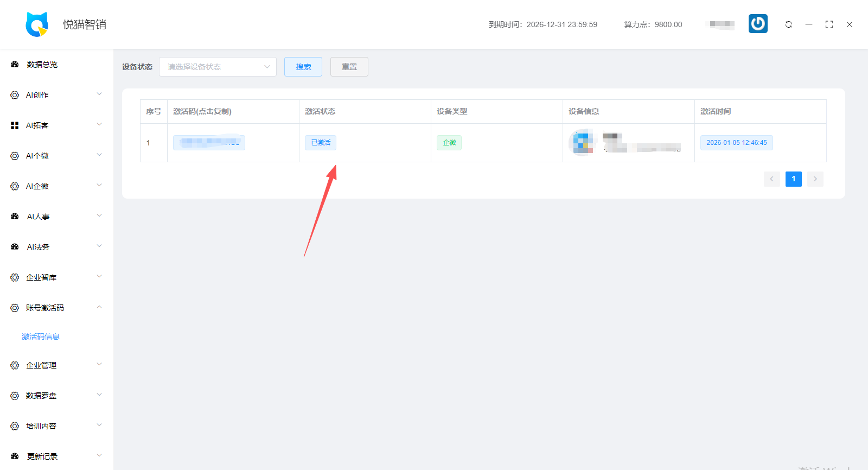The image size is (868, 470).
Task: Click the refresh icon in title bar
Action: coord(789,24)
